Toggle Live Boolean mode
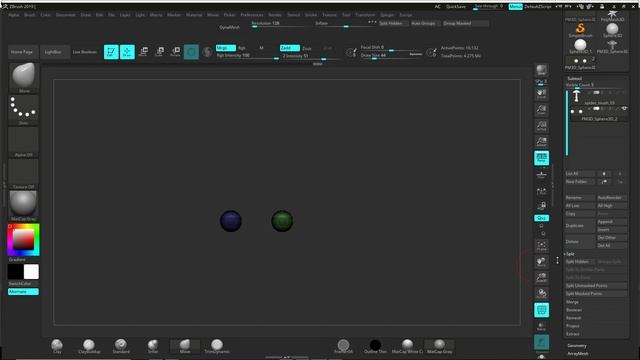This screenshot has height=360, width=640. (x=85, y=52)
